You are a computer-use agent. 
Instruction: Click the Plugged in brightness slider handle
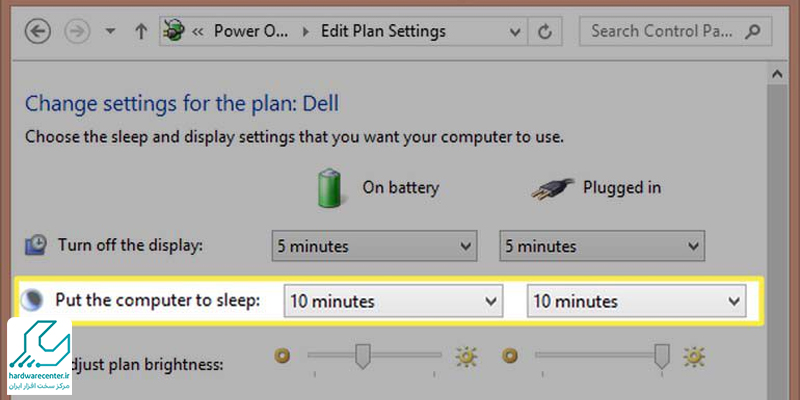tap(662, 356)
